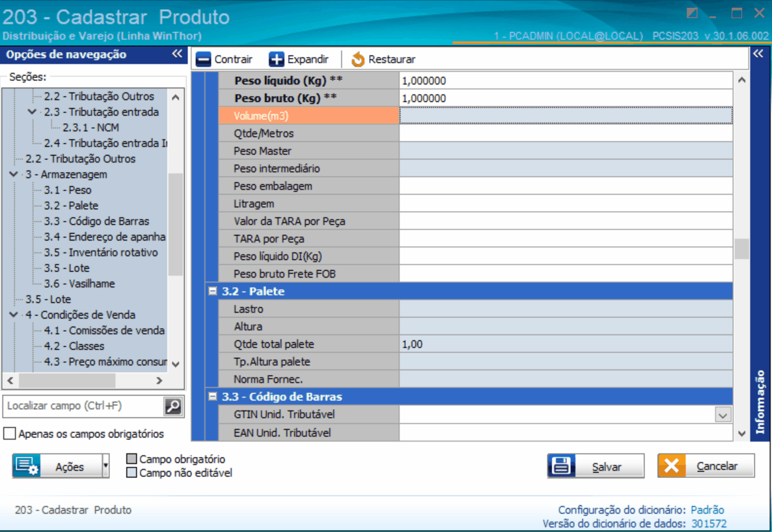Click the Localizar campo search field
Screen dimensions: 772x532
[84, 406]
